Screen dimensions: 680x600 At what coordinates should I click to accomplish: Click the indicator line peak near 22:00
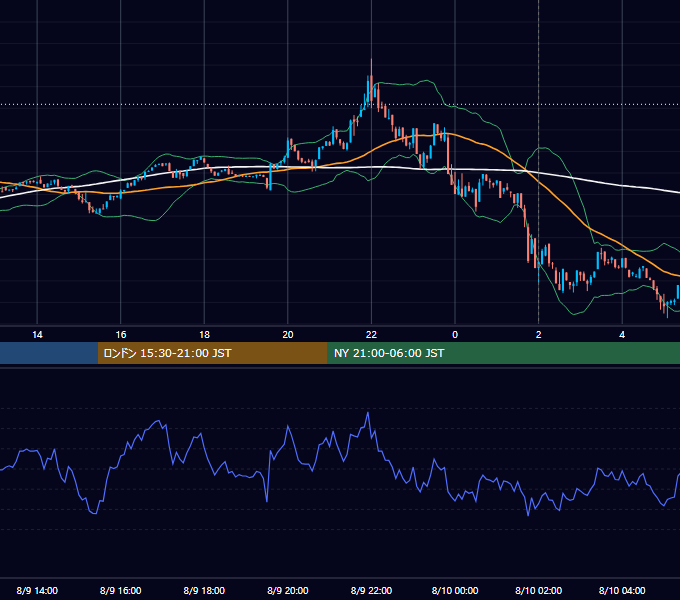coord(368,413)
